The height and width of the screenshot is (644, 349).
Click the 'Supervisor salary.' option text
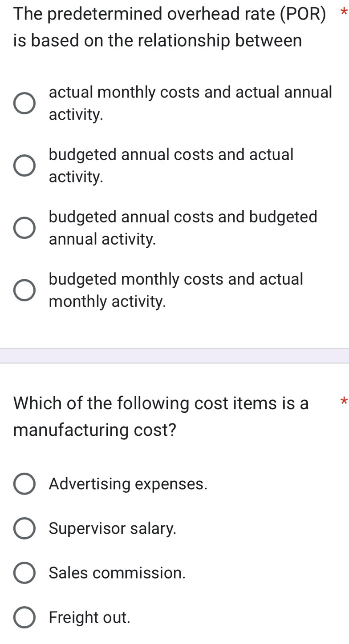[113, 528]
